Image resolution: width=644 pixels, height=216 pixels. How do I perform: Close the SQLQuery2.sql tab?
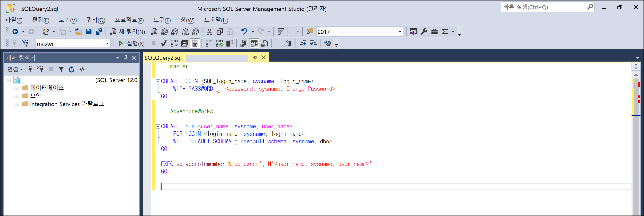[x=264, y=58]
